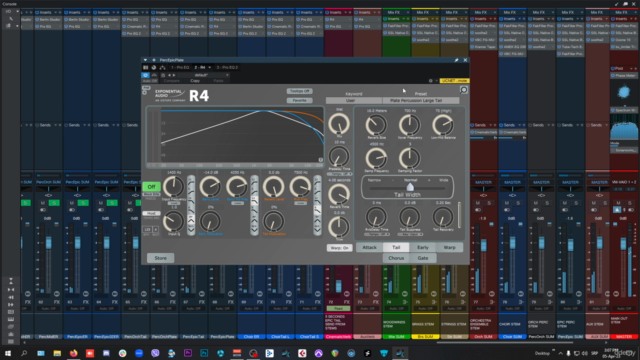
Task: Click the Damping Factor knob
Action: coord(409,158)
